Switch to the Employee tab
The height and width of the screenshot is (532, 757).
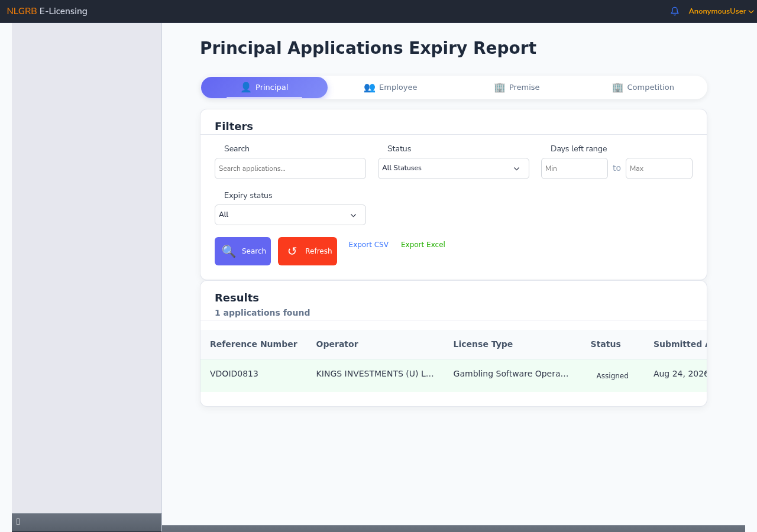pyautogui.click(x=390, y=87)
